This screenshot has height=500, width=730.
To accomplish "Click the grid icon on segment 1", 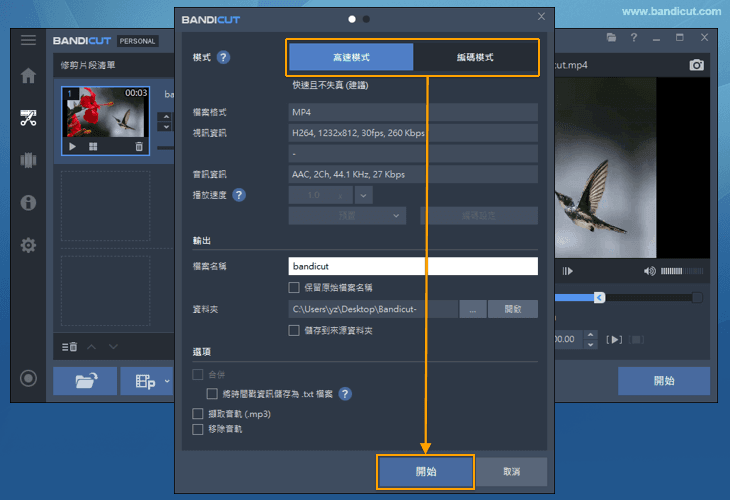I will coord(93,147).
